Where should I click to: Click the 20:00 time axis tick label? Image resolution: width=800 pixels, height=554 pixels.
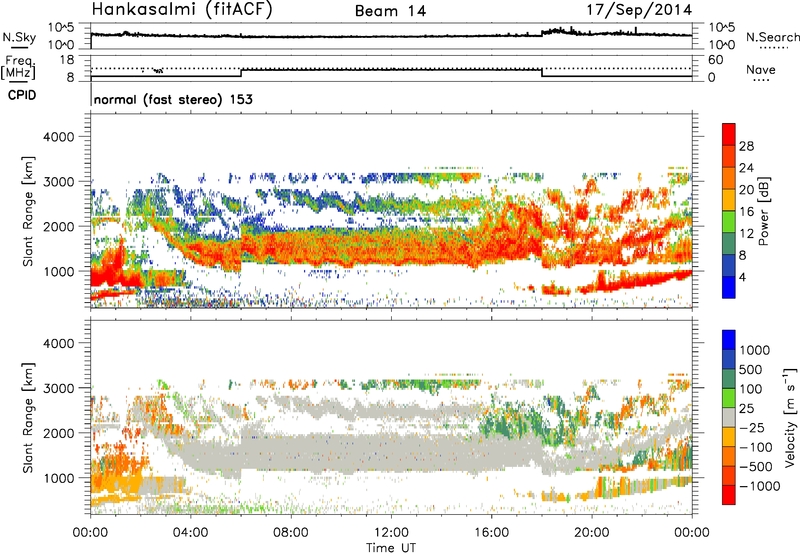tap(592, 533)
